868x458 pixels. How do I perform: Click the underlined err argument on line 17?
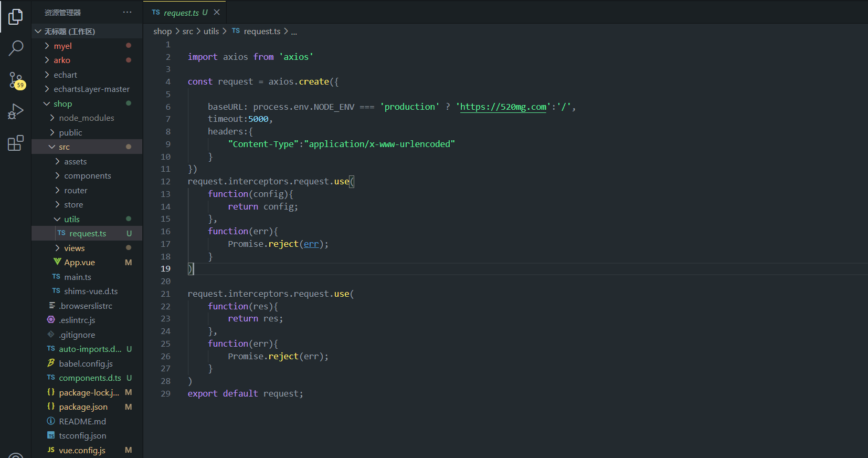[x=311, y=244]
